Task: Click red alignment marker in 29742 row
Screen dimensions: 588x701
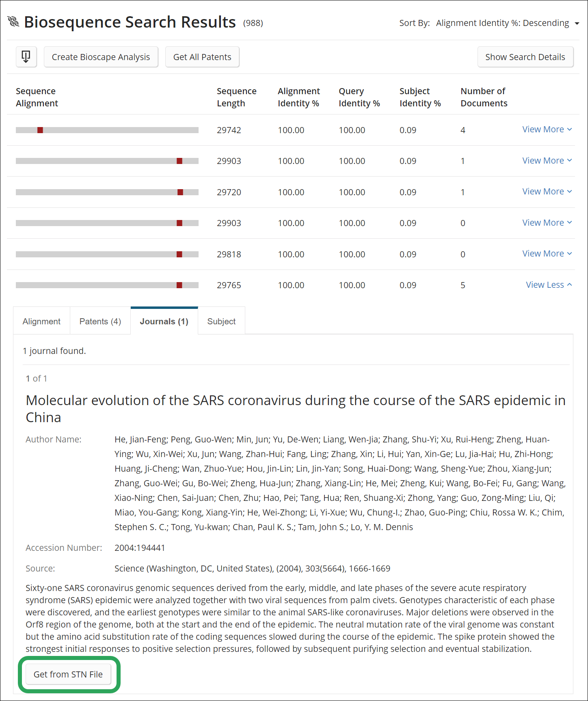Action: pyautogui.click(x=40, y=130)
